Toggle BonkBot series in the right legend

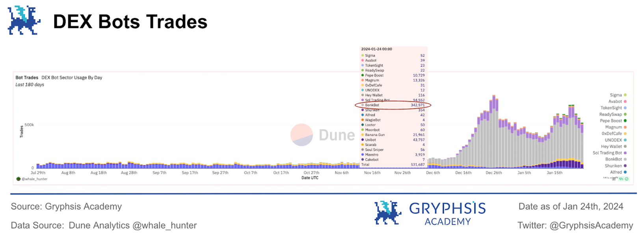(616, 159)
